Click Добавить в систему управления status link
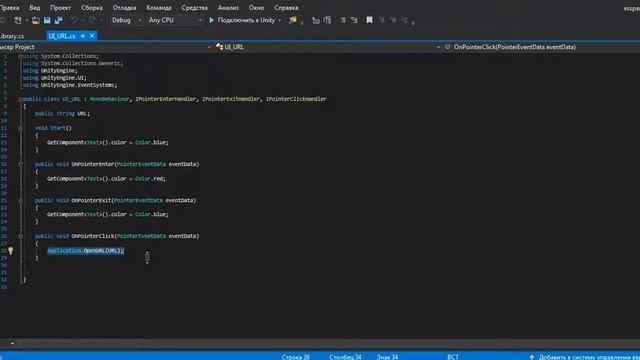 coord(589,357)
